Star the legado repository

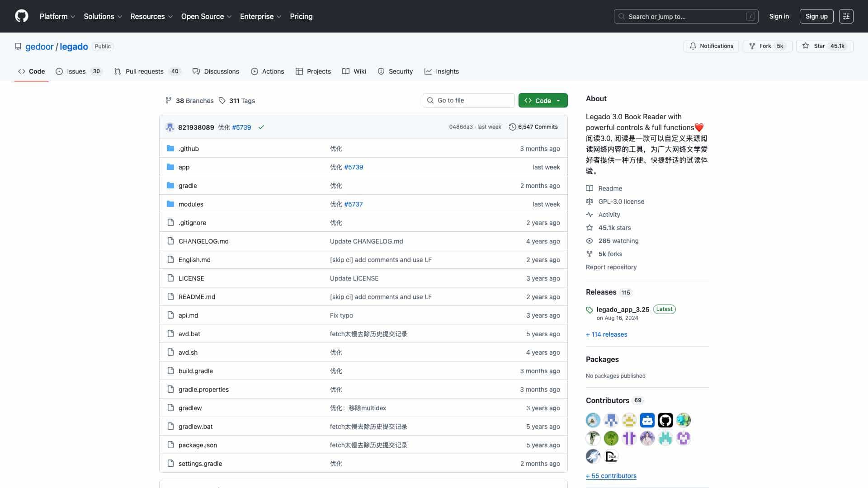[x=825, y=46]
